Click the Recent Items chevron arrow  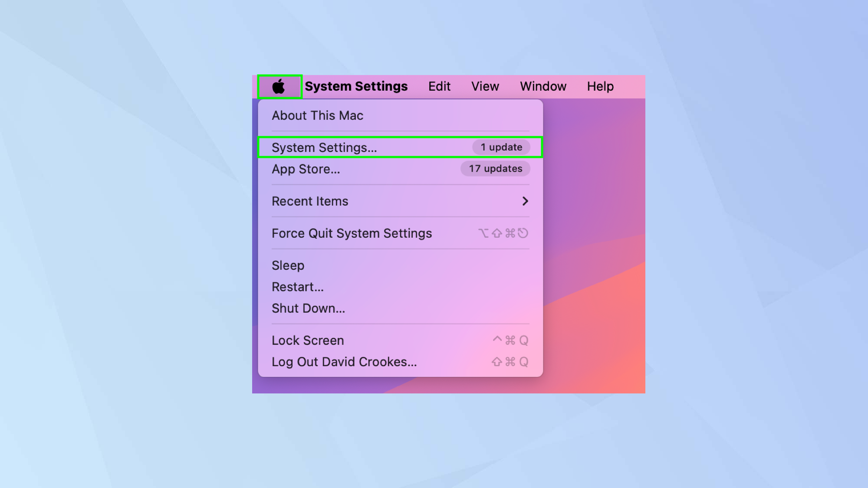pyautogui.click(x=525, y=201)
